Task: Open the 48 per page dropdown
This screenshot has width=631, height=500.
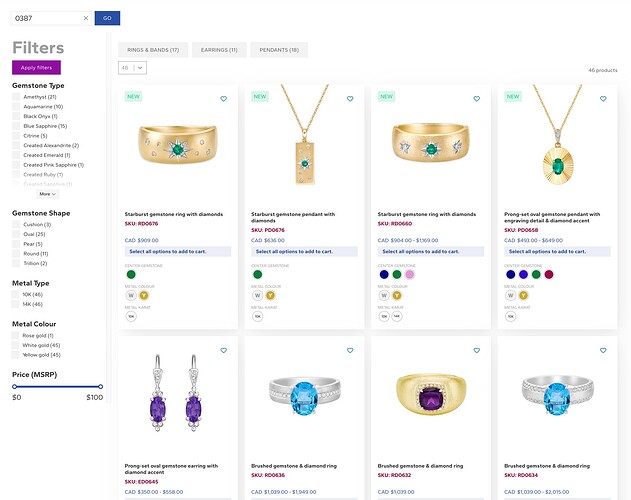Action: click(132, 68)
